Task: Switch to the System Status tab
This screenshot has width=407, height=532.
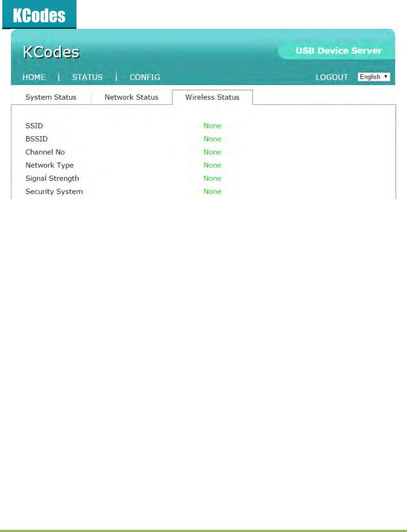Action: coord(51,97)
